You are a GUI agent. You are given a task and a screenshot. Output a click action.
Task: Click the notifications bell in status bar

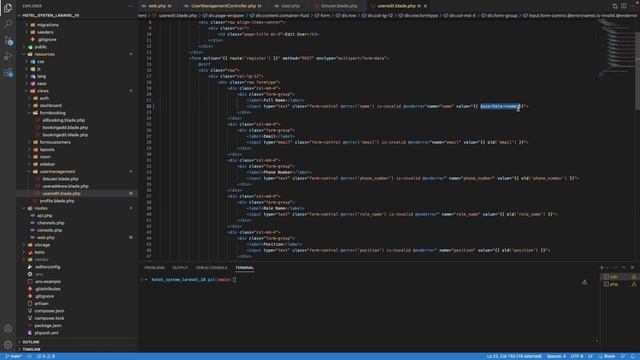point(633,356)
